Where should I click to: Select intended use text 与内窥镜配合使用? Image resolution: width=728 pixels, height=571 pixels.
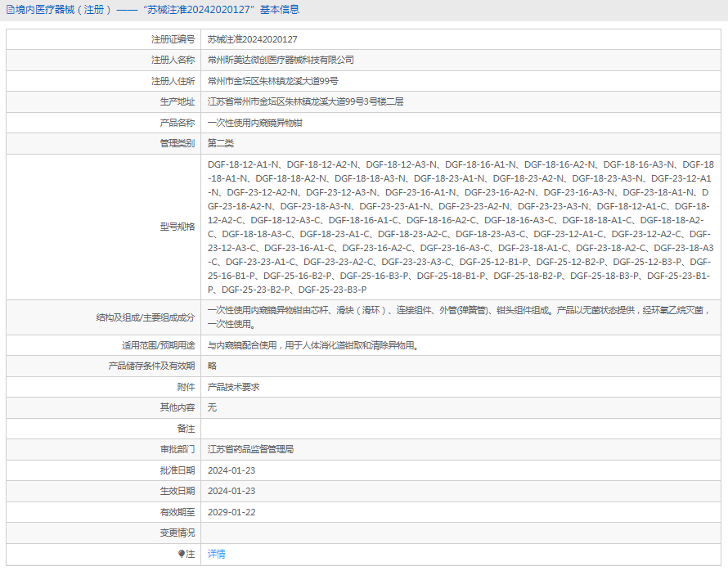tap(313, 345)
